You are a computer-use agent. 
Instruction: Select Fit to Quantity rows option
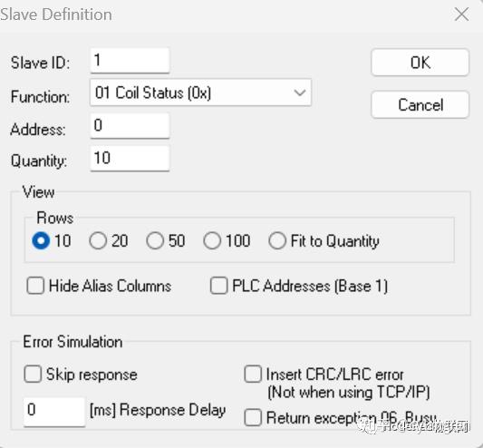(x=277, y=240)
